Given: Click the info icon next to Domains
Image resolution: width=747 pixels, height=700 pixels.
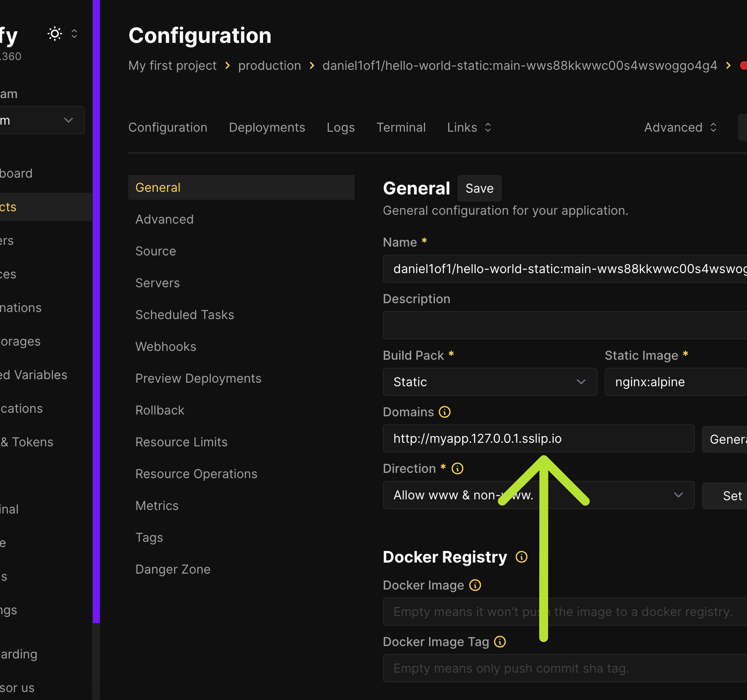Looking at the screenshot, I should tap(445, 412).
